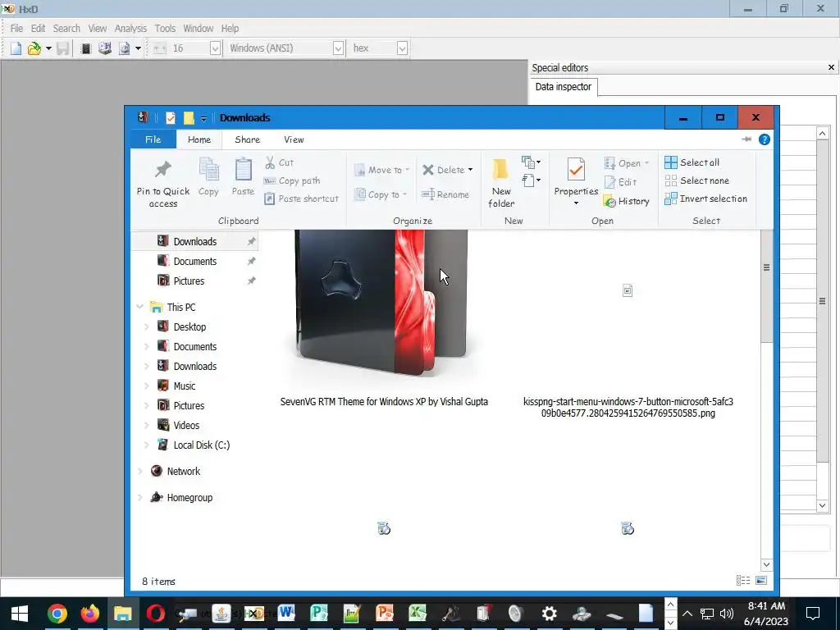Image resolution: width=840 pixels, height=630 pixels.
Task: Click Explorer file list scroll down arrow
Action: point(767,564)
